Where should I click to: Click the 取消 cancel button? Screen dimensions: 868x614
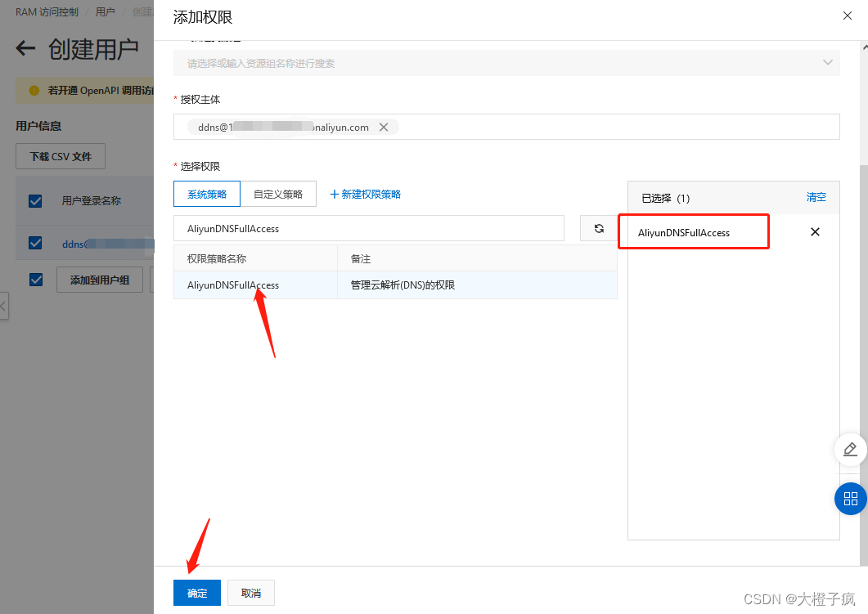[x=250, y=593]
